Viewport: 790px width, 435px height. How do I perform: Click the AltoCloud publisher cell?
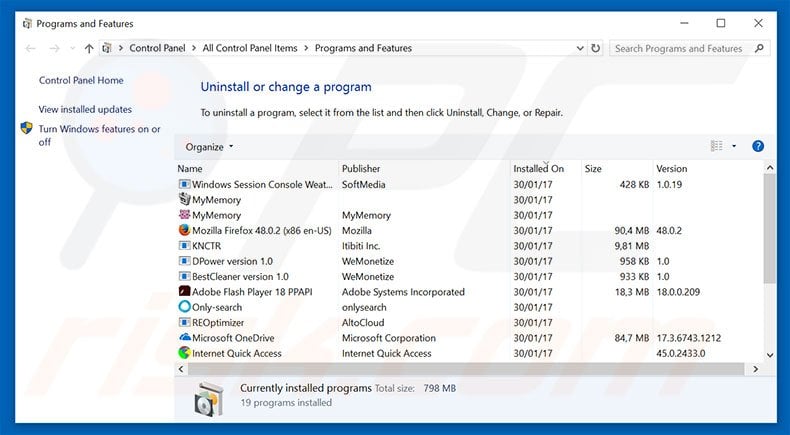coord(363,323)
